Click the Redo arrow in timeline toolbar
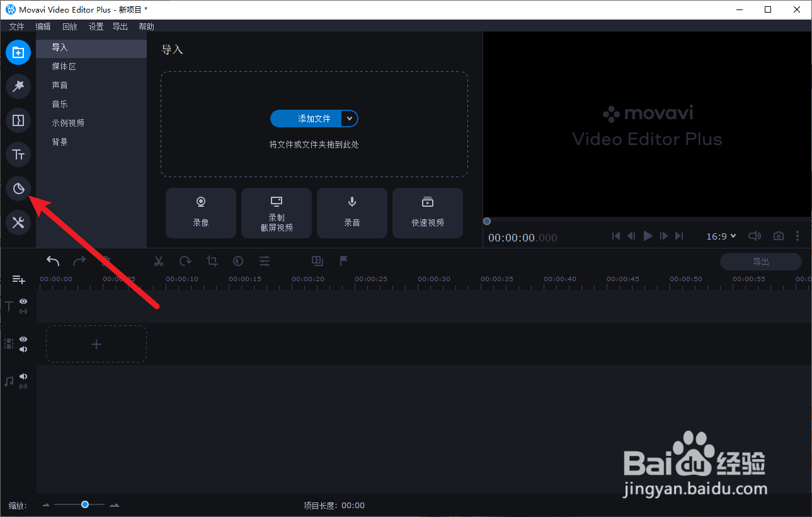 coord(79,260)
